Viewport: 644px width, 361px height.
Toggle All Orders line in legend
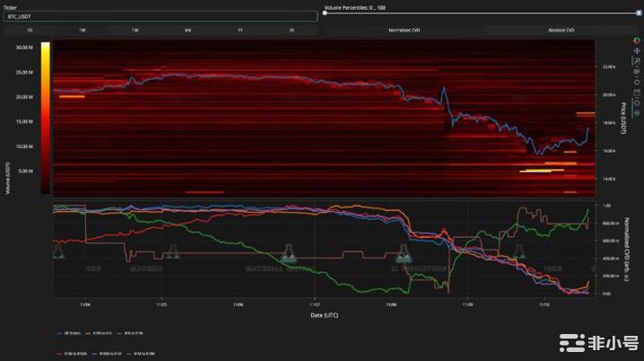74,332
